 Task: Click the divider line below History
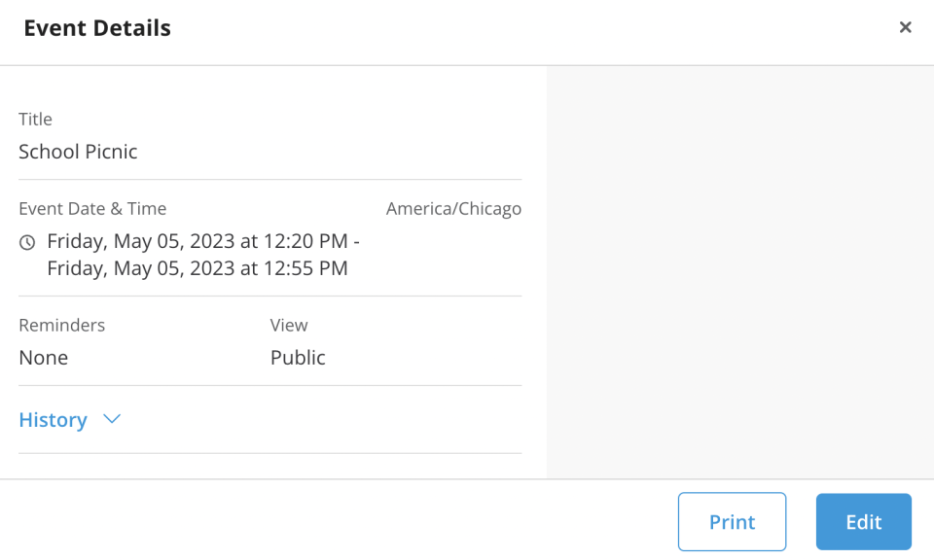tap(269, 453)
